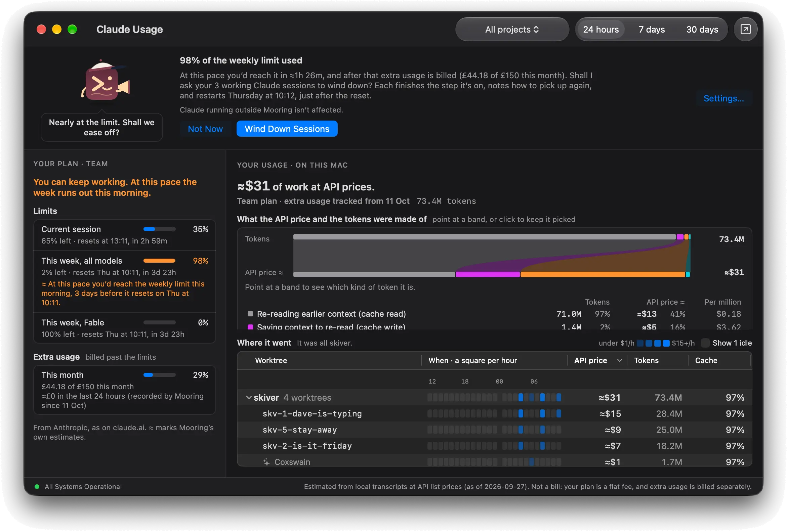This screenshot has height=532, width=787.
Task: Toggle the Show 1 idle checkbox
Action: (705, 343)
